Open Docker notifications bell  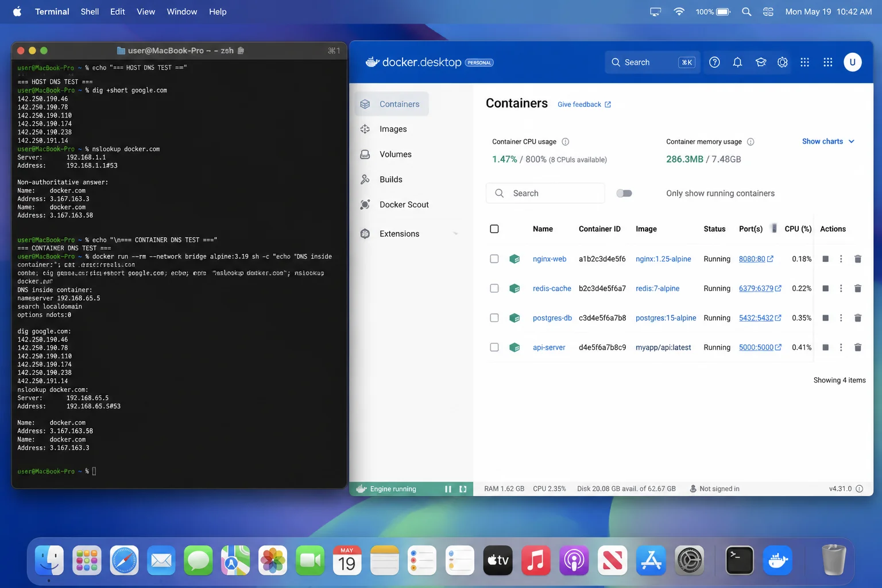pyautogui.click(x=737, y=62)
